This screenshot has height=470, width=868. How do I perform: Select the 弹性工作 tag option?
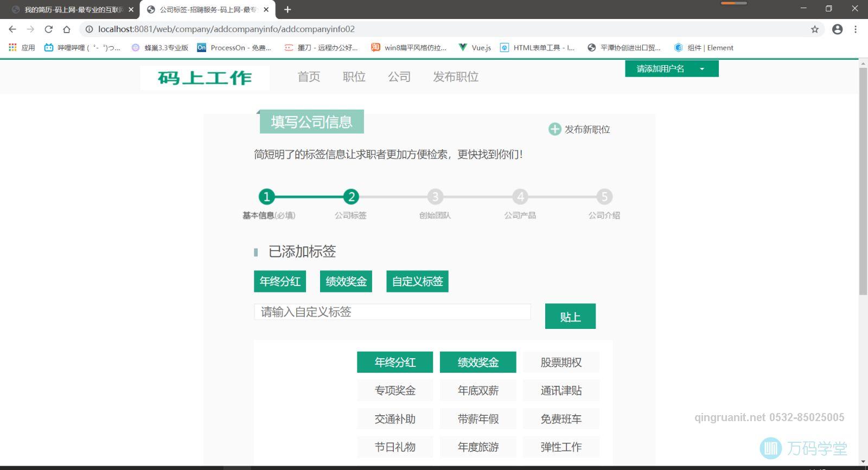coord(561,447)
